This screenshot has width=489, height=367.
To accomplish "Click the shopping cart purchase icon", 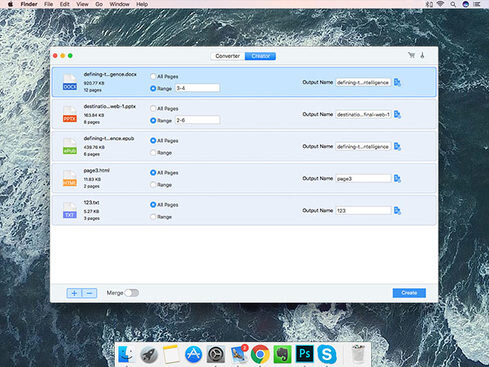I will click(x=412, y=55).
